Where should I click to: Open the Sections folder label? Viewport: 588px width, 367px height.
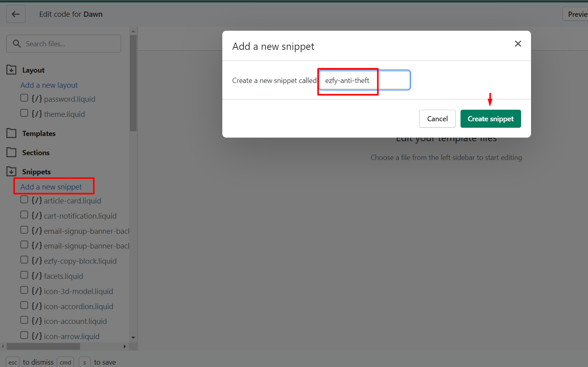(36, 153)
